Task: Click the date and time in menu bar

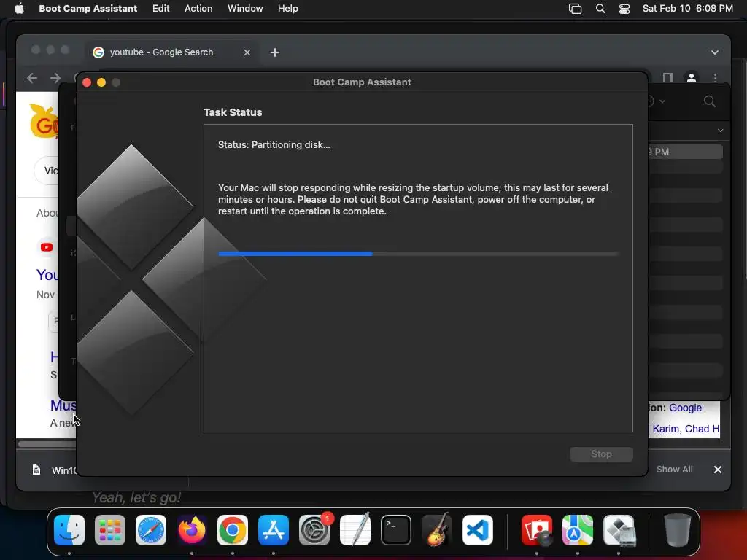Action: [x=687, y=8]
